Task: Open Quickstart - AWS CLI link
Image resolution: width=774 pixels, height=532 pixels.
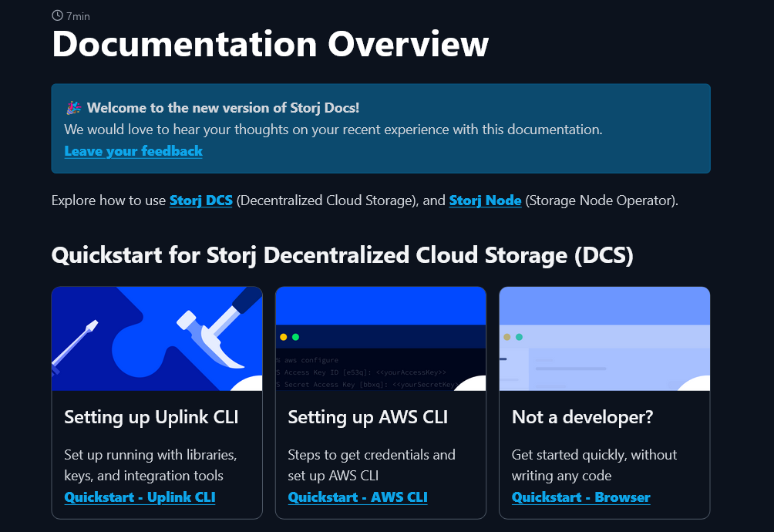Action: coord(358,497)
